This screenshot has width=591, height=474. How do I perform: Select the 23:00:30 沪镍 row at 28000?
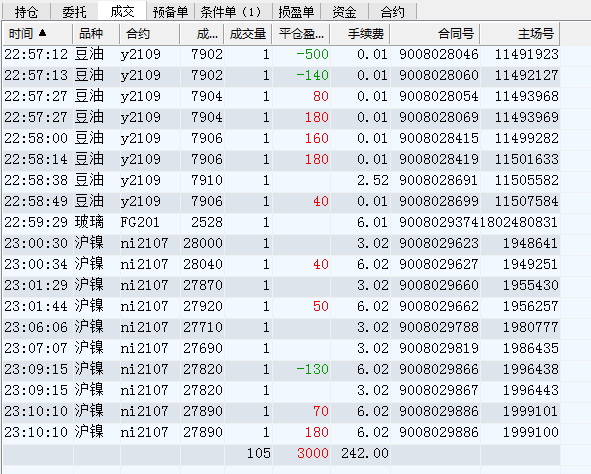281,243
